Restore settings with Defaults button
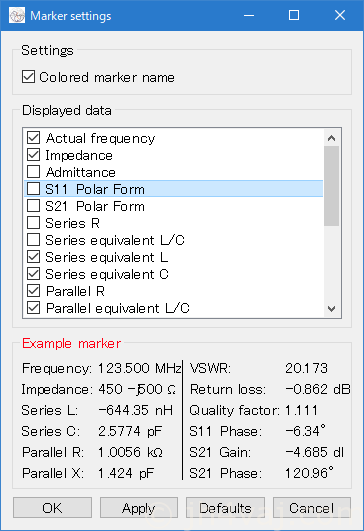This screenshot has width=364, height=531. [x=226, y=508]
